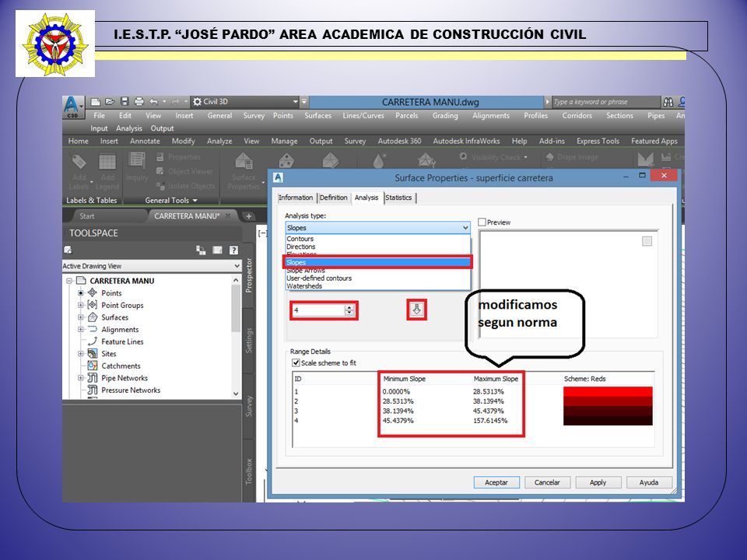This screenshot has height=560, width=747.
Task: Click the number of ranges input field
Action: 318,310
